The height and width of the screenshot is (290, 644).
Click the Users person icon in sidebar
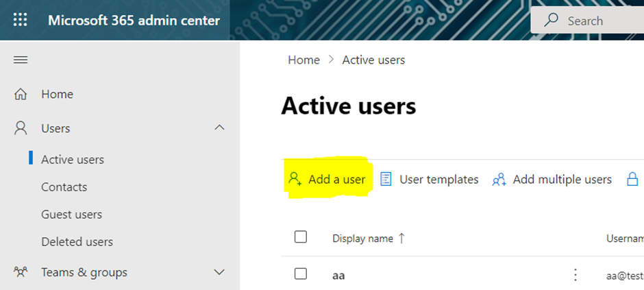(21, 129)
